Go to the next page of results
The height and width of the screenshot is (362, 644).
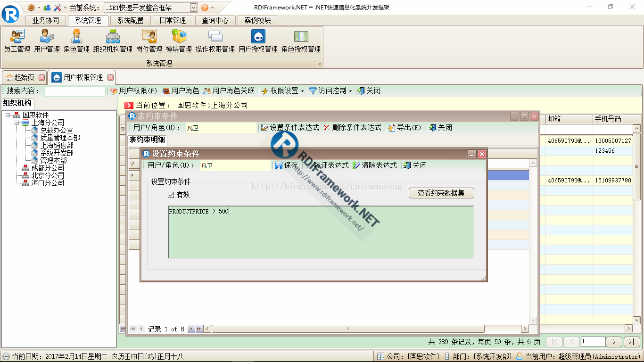[x=614, y=342]
